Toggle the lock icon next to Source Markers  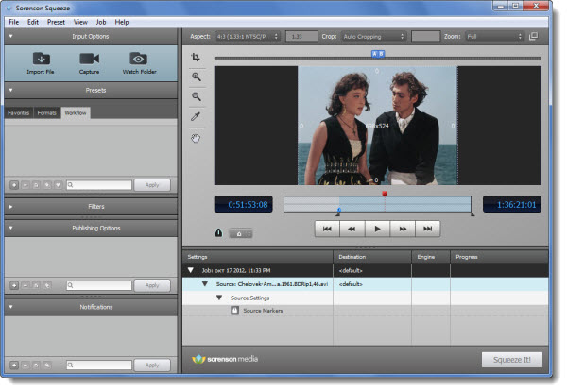coord(234,310)
